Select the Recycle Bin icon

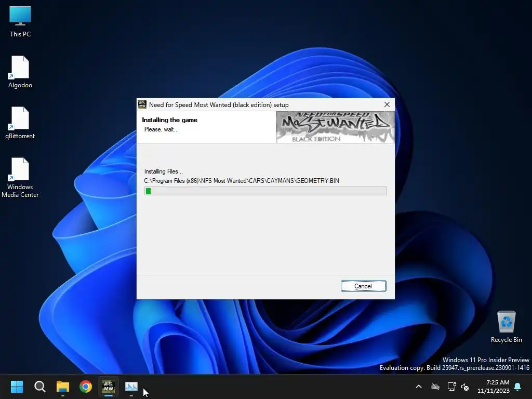(506, 327)
